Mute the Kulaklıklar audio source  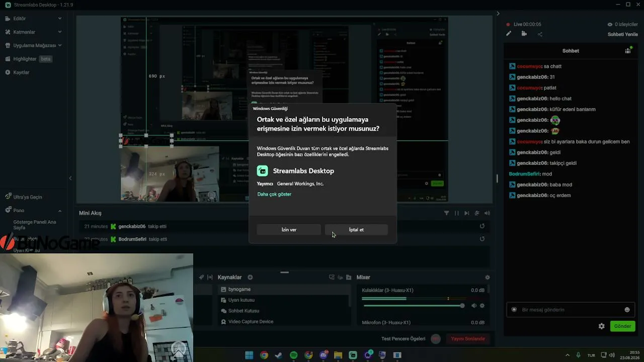click(x=474, y=306)
